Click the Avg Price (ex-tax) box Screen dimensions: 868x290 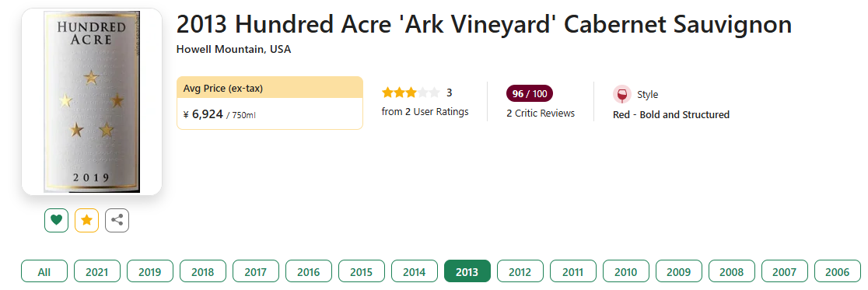tap(270, 103)
